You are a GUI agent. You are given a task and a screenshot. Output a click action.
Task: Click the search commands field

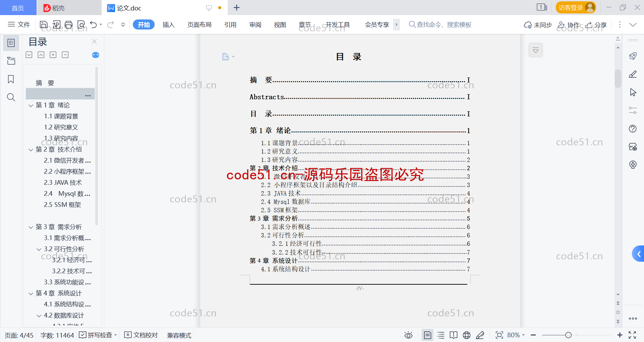[440, 24]
